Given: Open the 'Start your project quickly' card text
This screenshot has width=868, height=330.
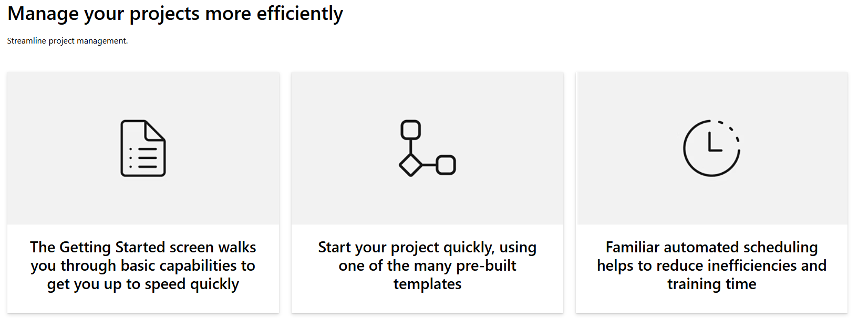Looking at the screenshot, I should point(427,265).
